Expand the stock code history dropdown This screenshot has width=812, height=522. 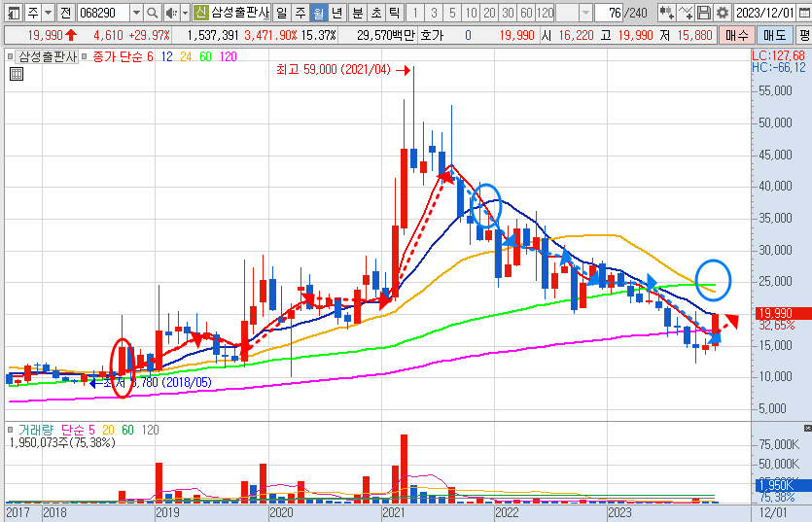136,13
